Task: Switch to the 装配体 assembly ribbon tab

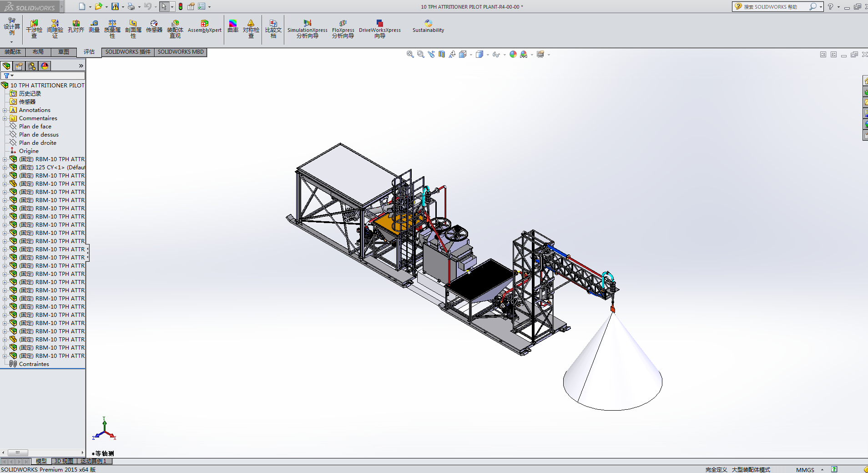Action: coord(13,52)
